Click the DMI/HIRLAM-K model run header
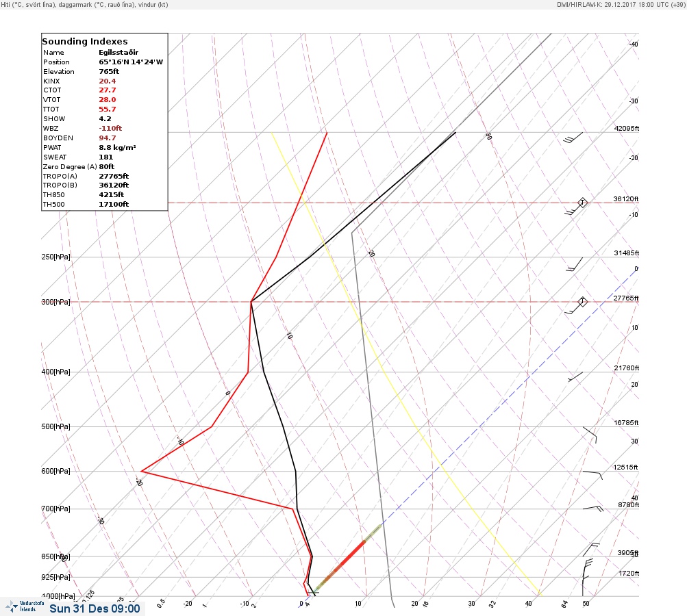Screen dimensions: 687x616 click(x=621, y=4)
